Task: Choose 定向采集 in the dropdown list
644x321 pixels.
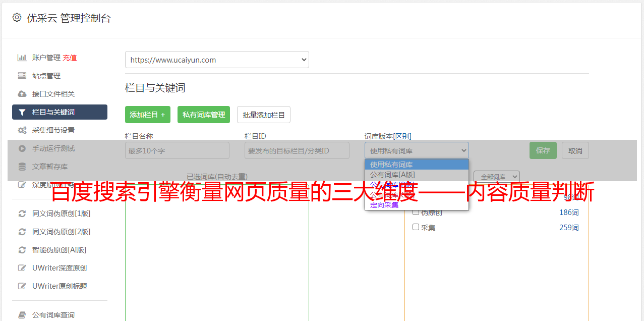Action: click(417, 205)
